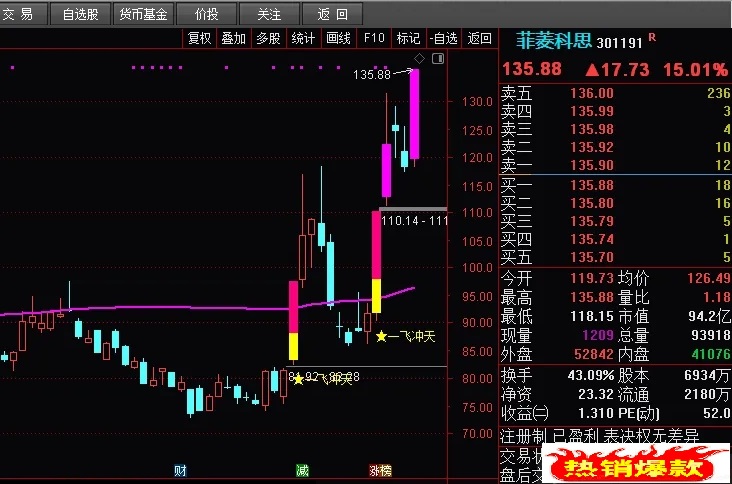Image resolution: width=732 pixels, height=484 pixels.
Task: Click the 外盘 52842 value
Action: coord(593,354)
